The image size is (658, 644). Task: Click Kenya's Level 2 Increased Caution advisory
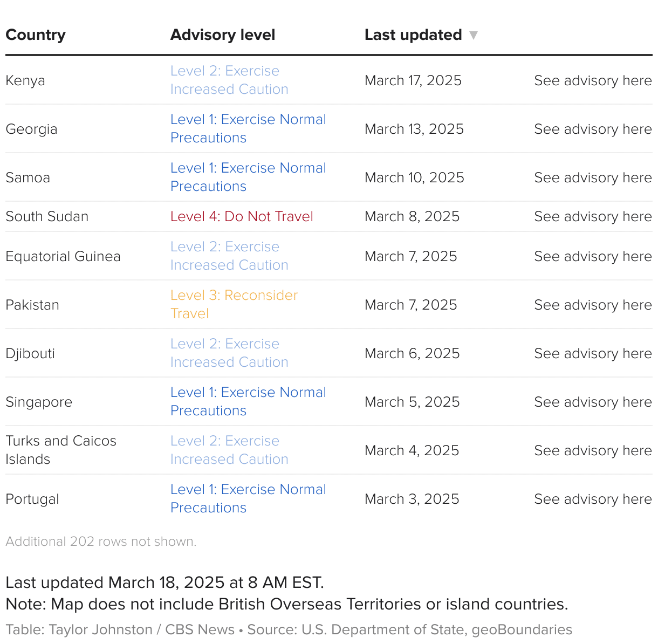229,80
